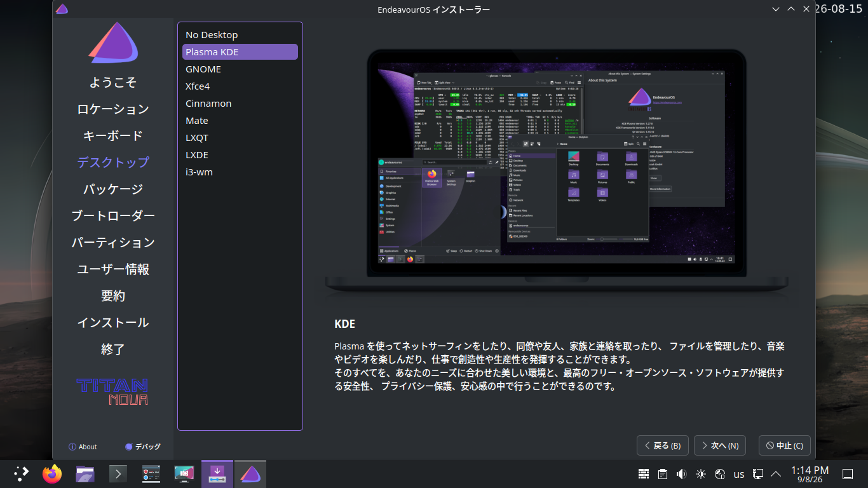
Task: Click the 戻る (B) back button
Action: (663, 445)
